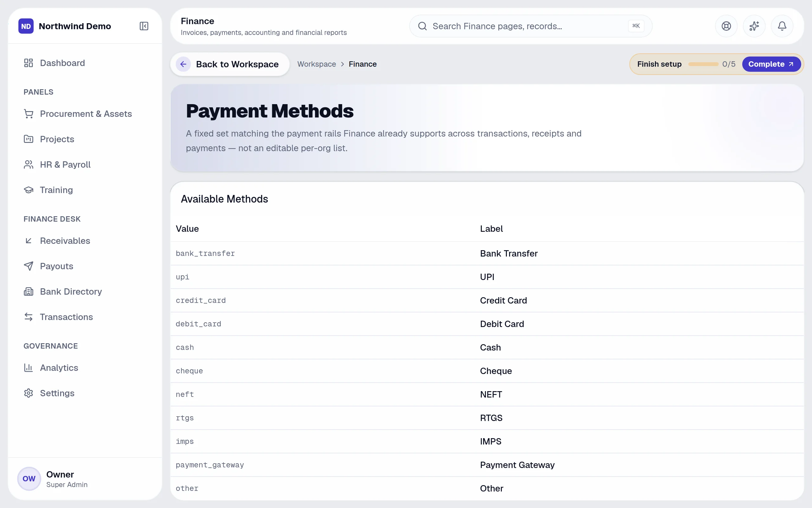Go to Bank Directory page
The image size is (812, 508).
(85, 292)
